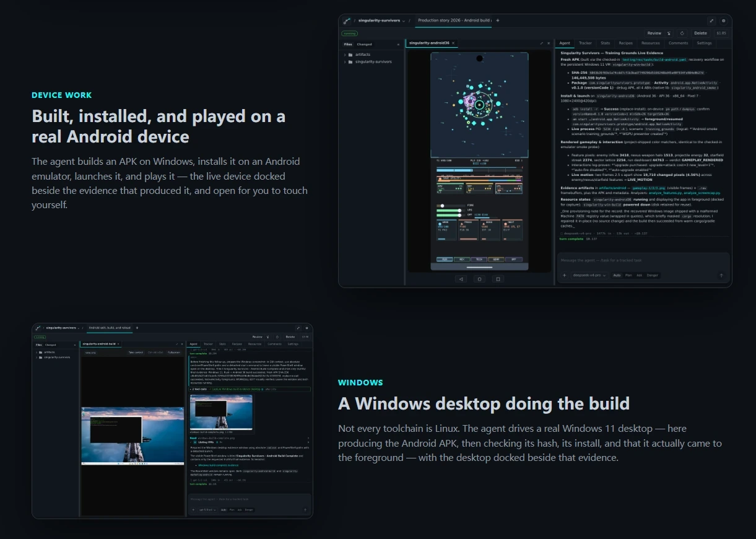Expand the '2 tool calls' row in the Windows screenshot
Image resolution: width=756 pixels, height=539 pixels.
[250, 389]
